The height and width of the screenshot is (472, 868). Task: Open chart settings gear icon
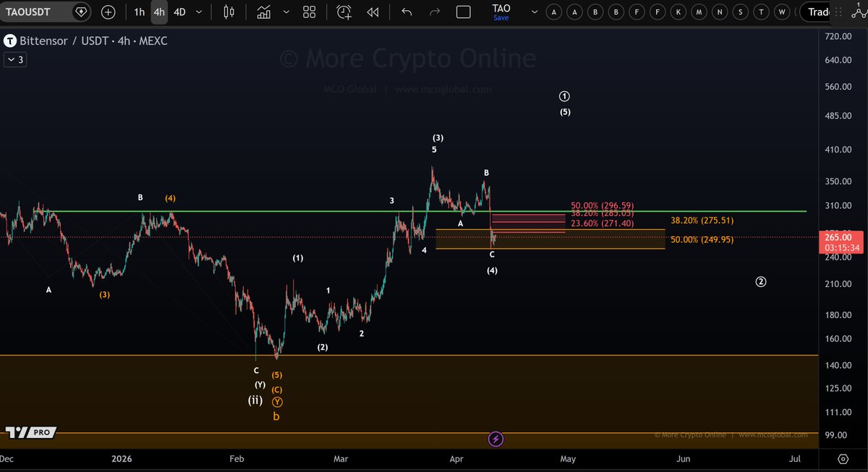click(843, 459)
